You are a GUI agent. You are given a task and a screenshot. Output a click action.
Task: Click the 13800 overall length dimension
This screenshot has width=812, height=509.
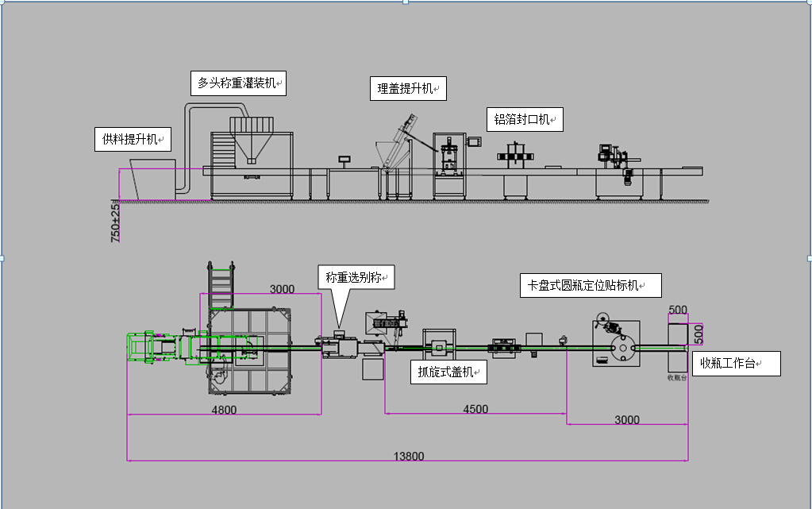point(409,455)
